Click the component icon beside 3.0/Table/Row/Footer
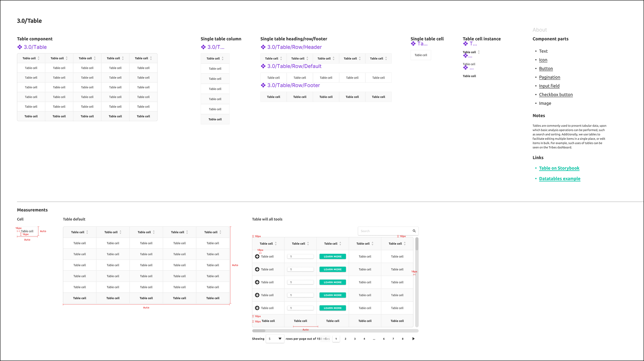 click(x=263, y=85)
